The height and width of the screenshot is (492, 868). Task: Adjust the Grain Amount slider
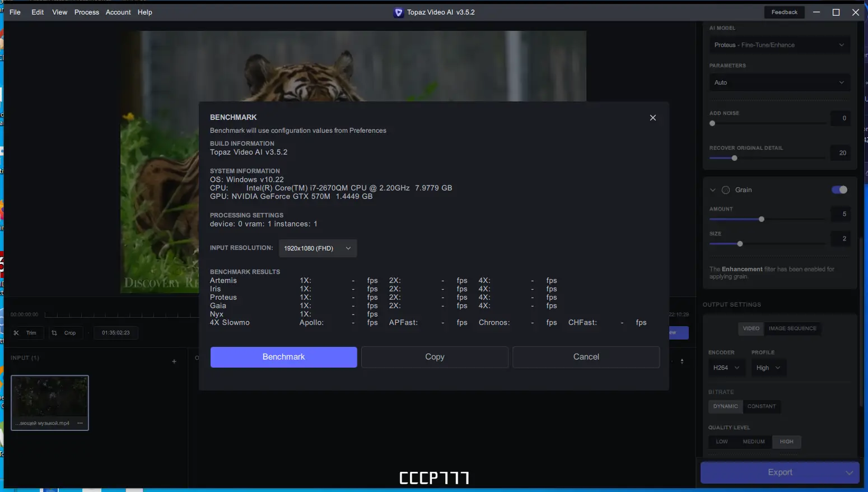click(762, 219)
